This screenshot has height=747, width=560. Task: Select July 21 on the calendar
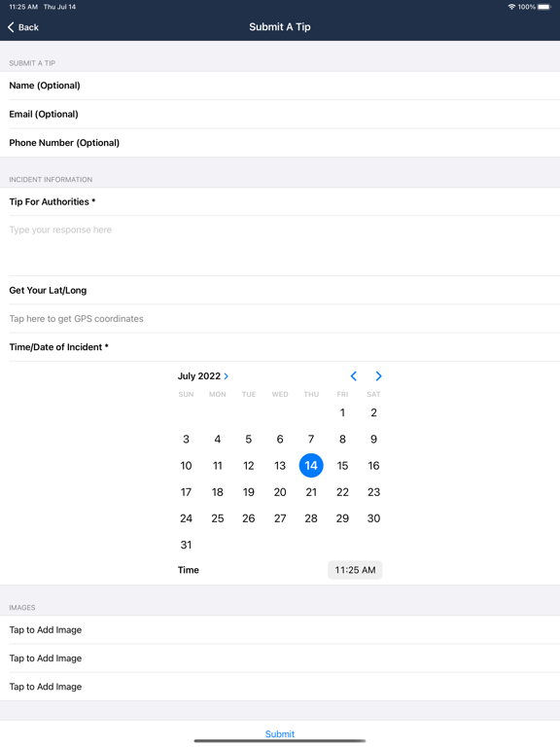click(x=311, y=492)
